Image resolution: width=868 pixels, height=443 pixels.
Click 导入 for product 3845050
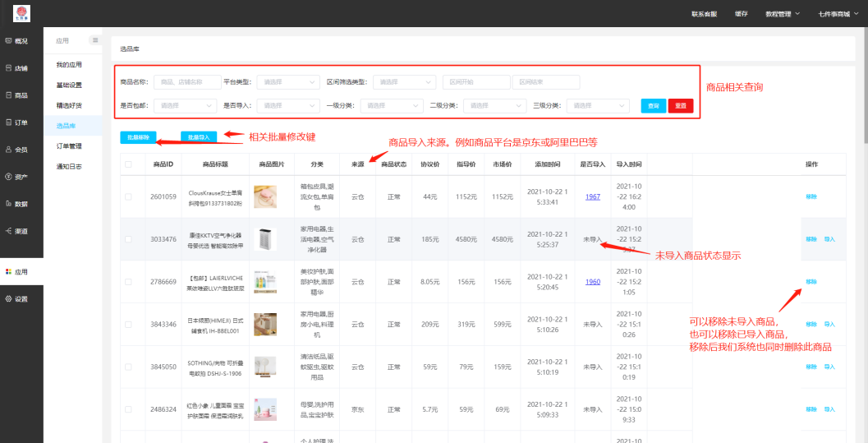click(x=829, y=367)
